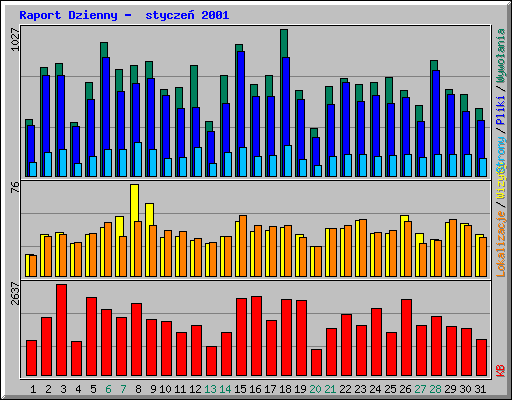This screenshot has width=512, height=400.
Task: Click the tallest red KB bar for day 3
Action: (x=61, y=330)
